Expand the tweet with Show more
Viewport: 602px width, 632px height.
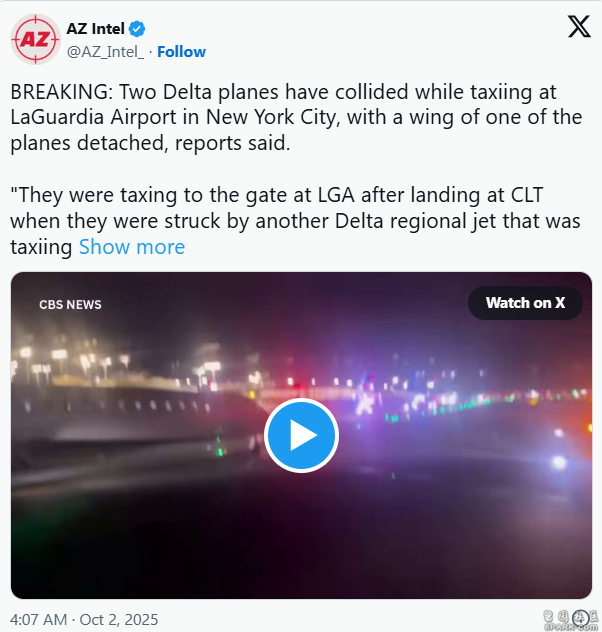pos(132,247)
